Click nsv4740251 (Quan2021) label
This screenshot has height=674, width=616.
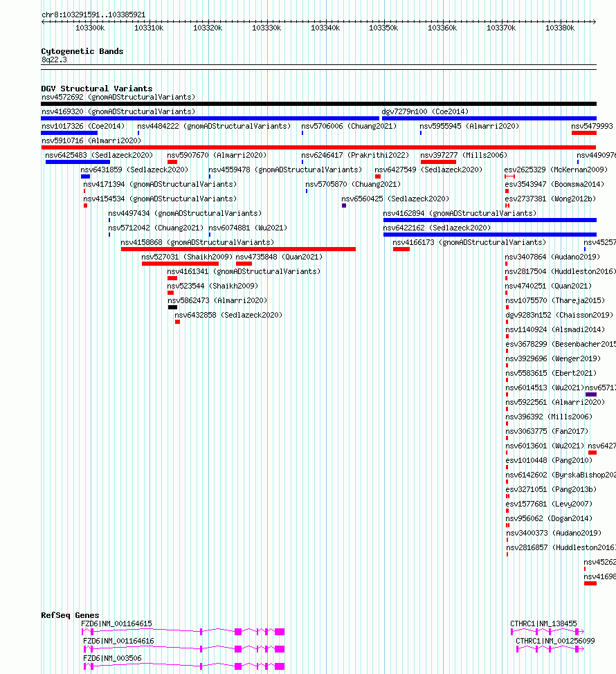click(x=548, y=287)
